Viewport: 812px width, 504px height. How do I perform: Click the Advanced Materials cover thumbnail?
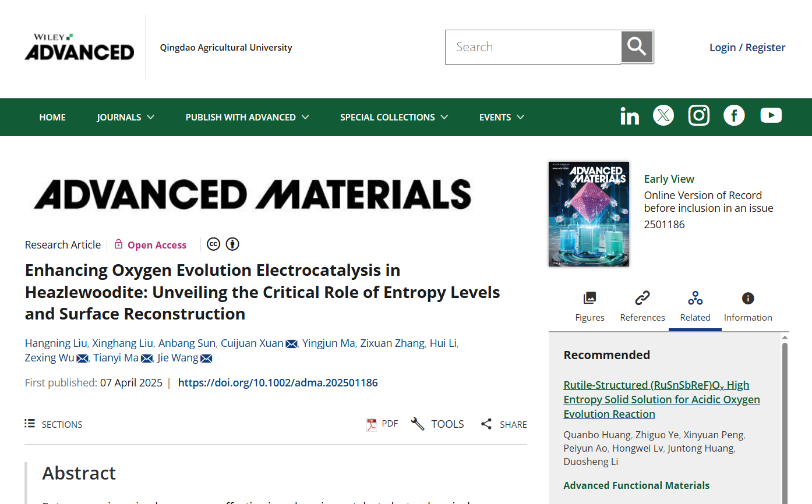click(x=588, y=214)
